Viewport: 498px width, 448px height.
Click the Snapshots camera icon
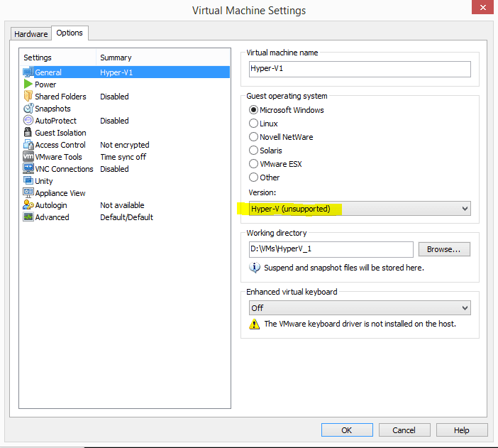[x=28, y=109]
